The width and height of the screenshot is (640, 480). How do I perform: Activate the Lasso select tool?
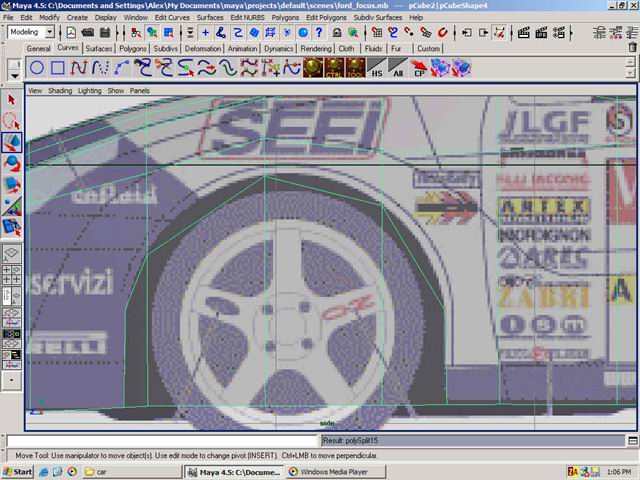[12, 121]
